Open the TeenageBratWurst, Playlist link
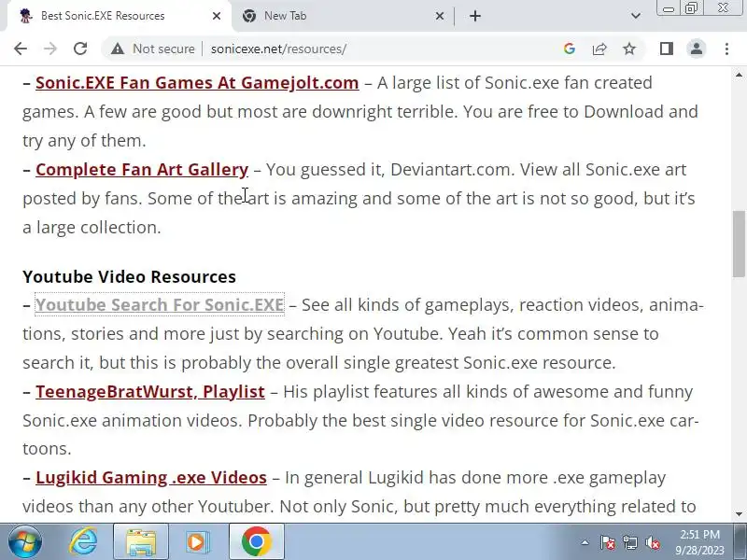Screen dimensions: 747x560 click(150, 391)
